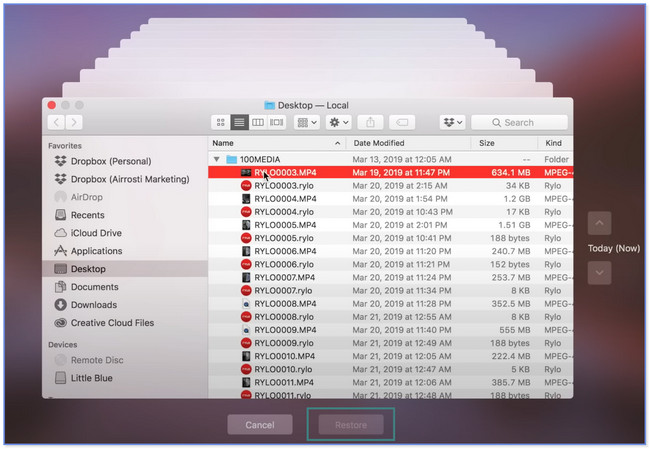Click the 1.51 GB size cell
The height and width of the screenshot is (449, 650).
(x=514, y=225)
